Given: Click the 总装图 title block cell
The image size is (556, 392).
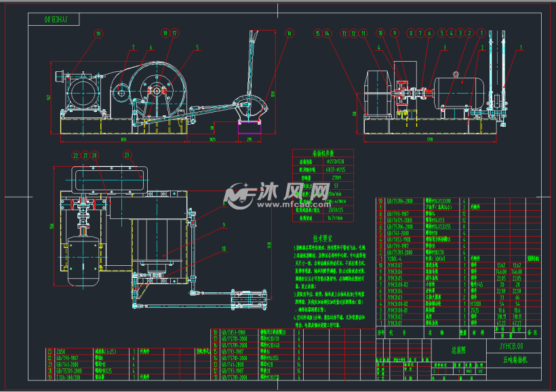Looking at the screenshot, I should pos(460,351).
